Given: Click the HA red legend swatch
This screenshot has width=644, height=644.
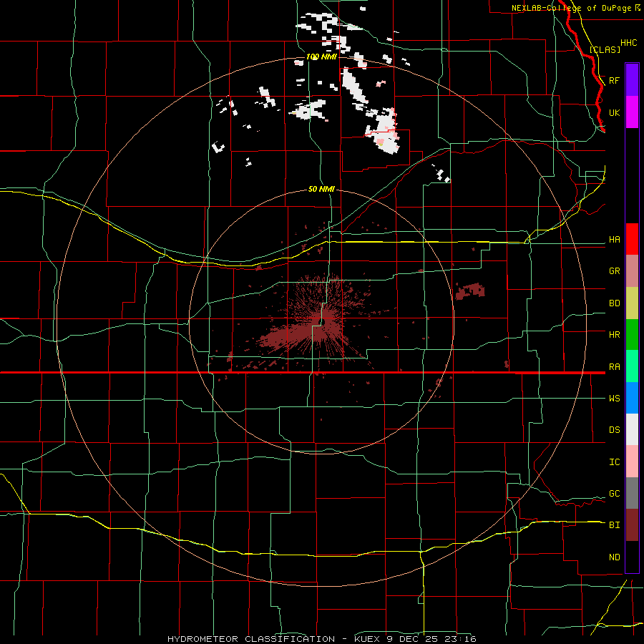Looking at the screenshot, I should coord(632,239).
